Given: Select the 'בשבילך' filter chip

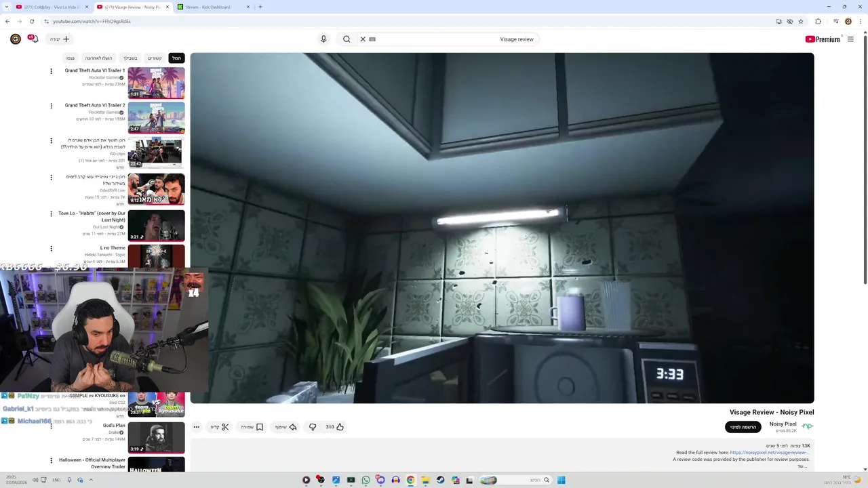Looking at the screenshot, I should pos(130,58).
